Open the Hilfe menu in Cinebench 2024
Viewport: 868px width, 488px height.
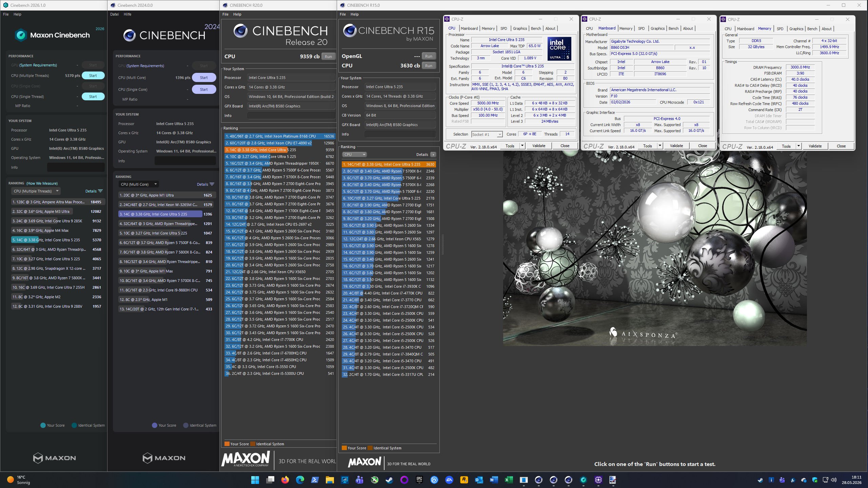click(x=127, y=14)
